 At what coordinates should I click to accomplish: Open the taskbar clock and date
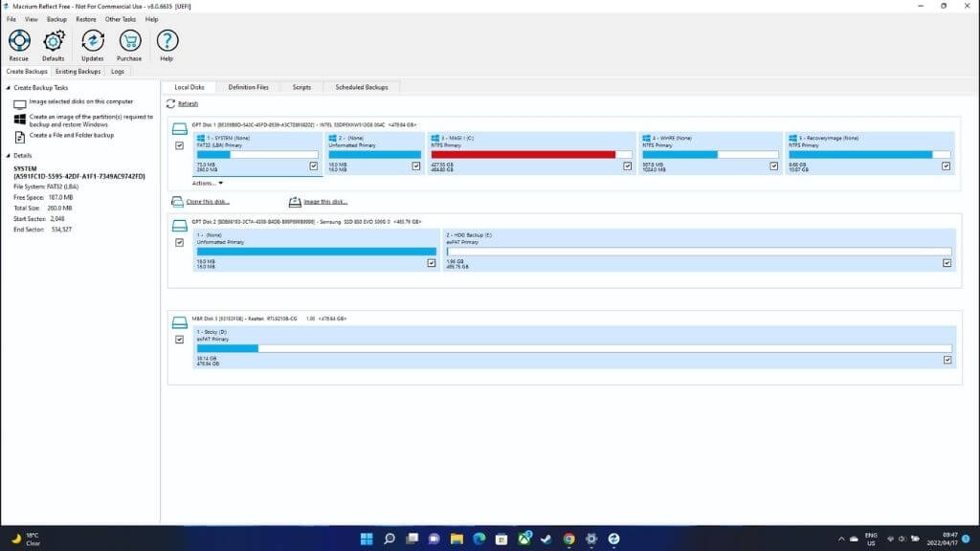[x=942, y=539]
